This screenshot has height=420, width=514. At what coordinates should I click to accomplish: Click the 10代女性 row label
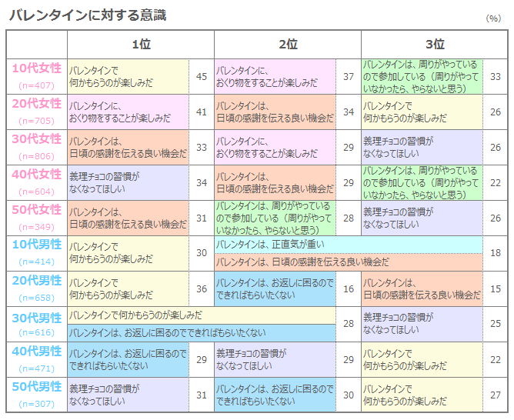point(37,68)
